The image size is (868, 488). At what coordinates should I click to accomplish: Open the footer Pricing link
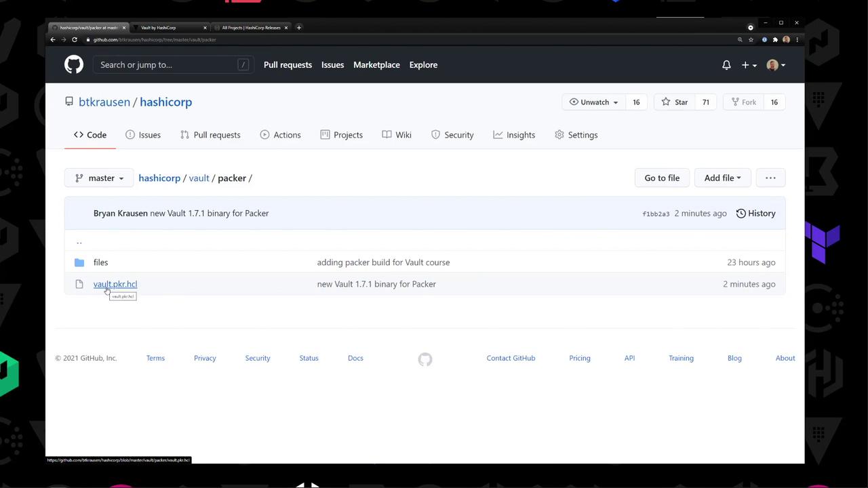point(580,358)
